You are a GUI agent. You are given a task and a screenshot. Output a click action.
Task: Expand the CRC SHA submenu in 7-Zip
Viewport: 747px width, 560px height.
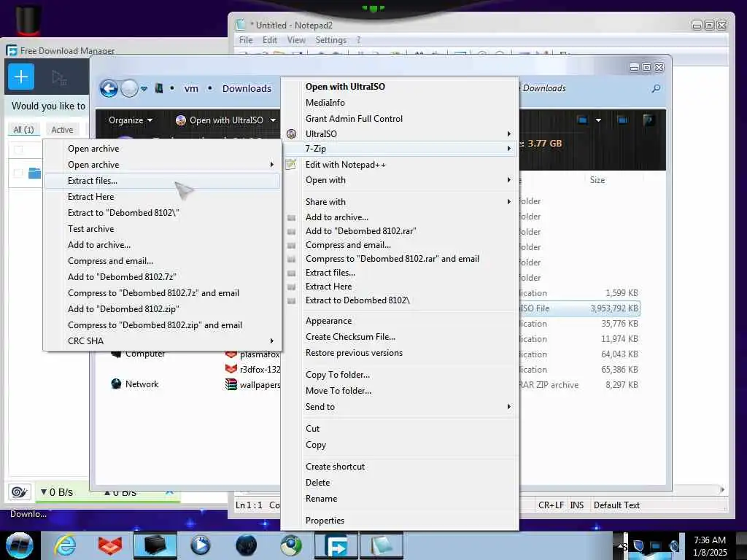click(x=271, y=341)
